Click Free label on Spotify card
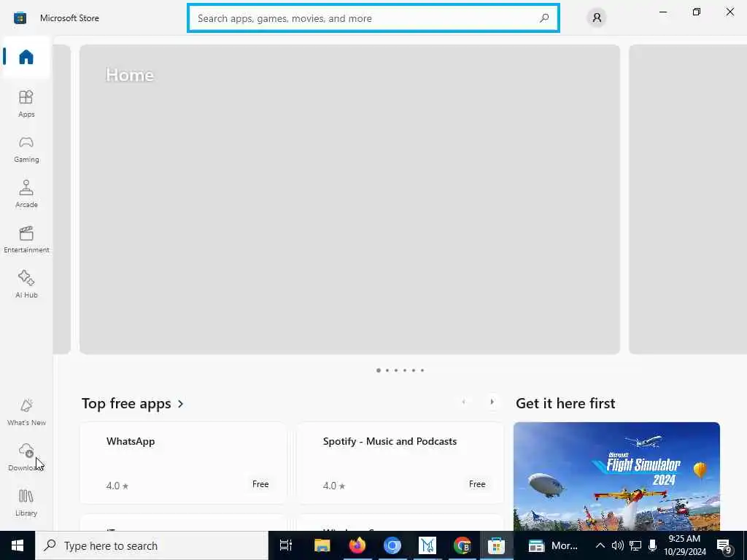Screen dimensions: 747x560 [x=477, y=484]
